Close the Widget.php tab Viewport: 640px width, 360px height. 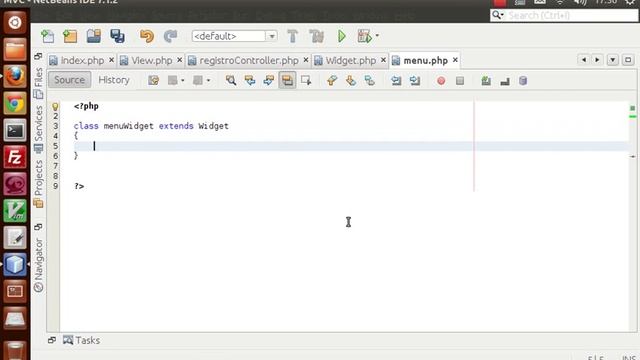(383, 60)
